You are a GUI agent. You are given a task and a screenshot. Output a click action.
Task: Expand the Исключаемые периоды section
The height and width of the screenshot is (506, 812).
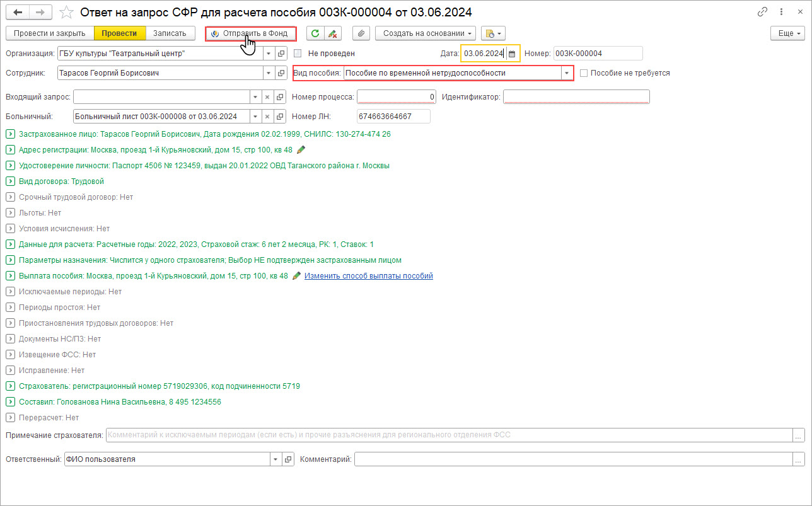click(10, 292)
